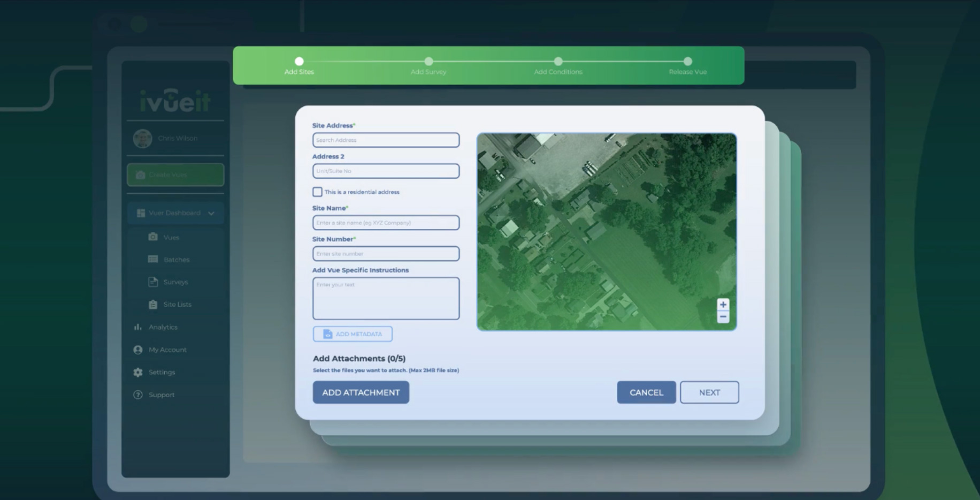Select the Release Vue step marker
980x500 pixels.
point(688,61)
